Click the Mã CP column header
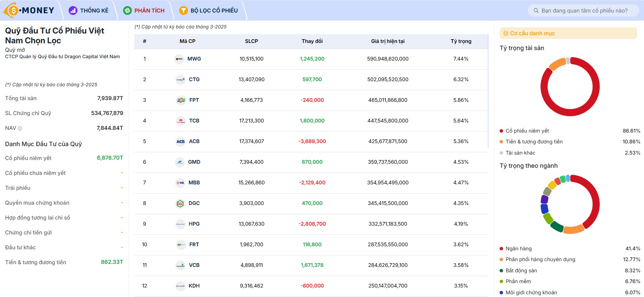 187,41
